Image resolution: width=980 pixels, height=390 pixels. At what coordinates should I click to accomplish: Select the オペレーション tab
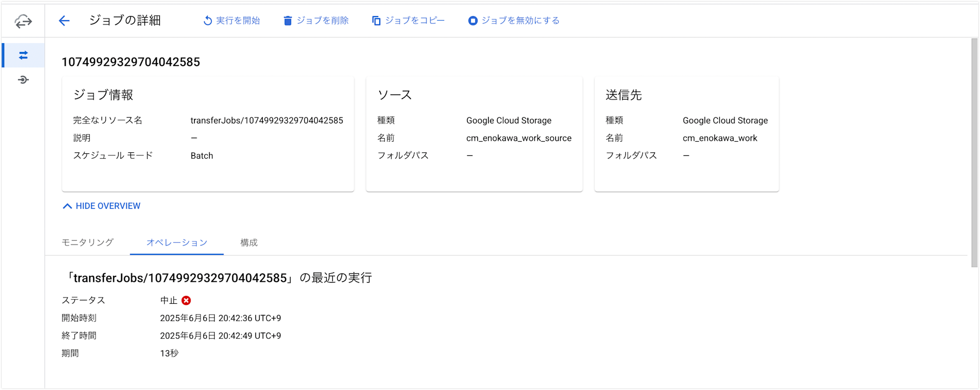[x=177, y=243]
